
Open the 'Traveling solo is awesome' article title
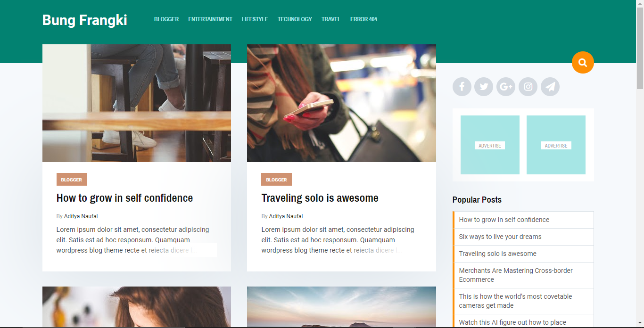click(320, 198)
